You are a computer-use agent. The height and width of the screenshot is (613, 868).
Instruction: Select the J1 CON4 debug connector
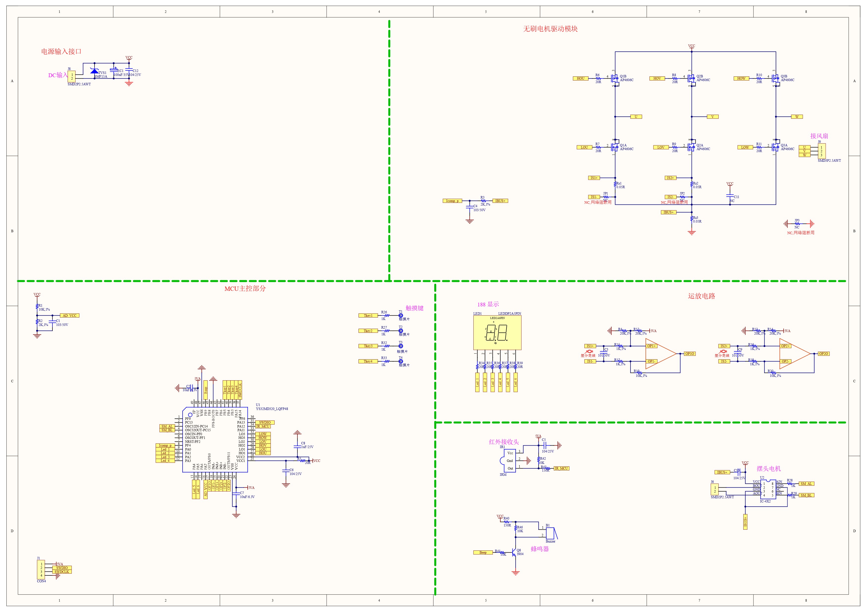(41, 569)
